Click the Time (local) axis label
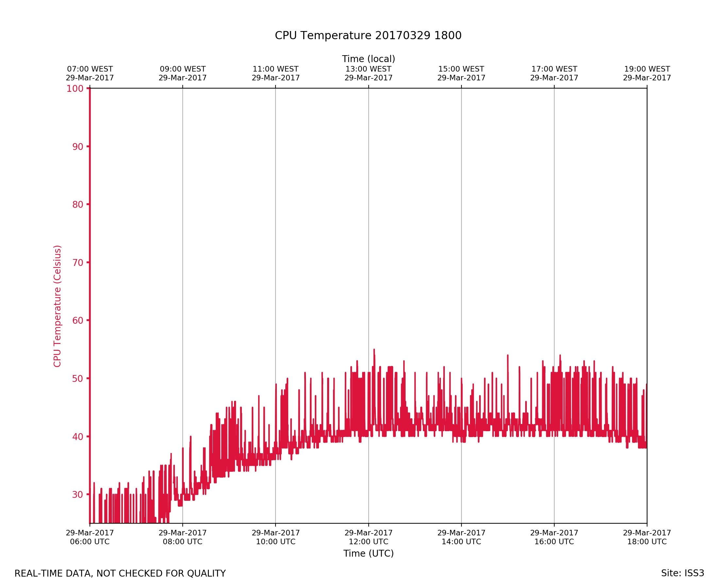The width and height of the screenshot is (719, 588). coord(368,59)
